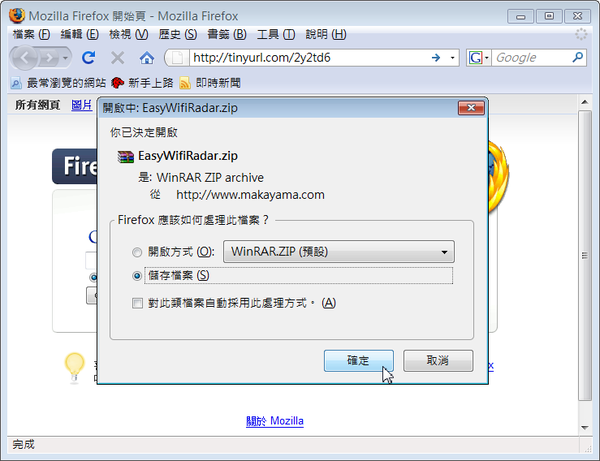Expand the WinRAR.ZIP application dropdown
Screen dimensions: 600x461
[x=339, y=251]
